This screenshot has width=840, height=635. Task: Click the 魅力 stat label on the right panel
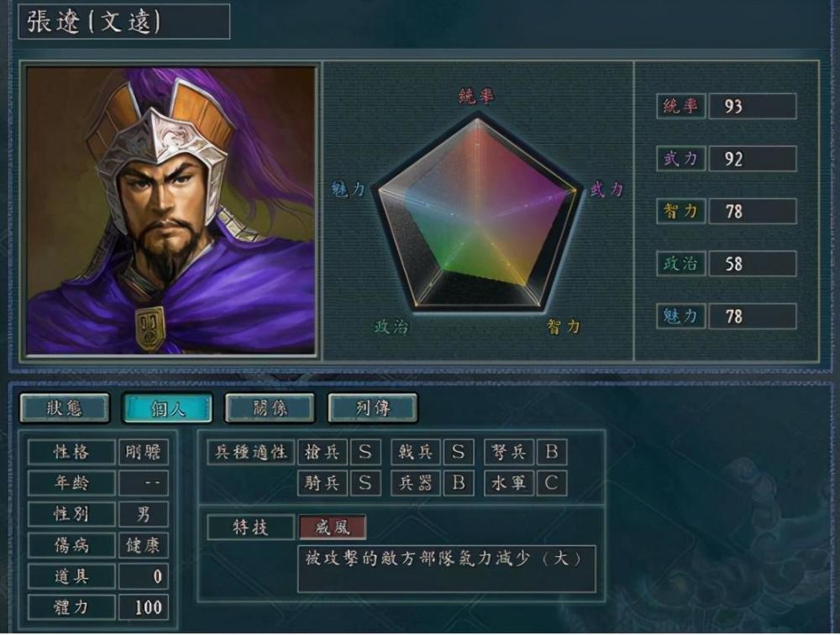tap(680, 316)
